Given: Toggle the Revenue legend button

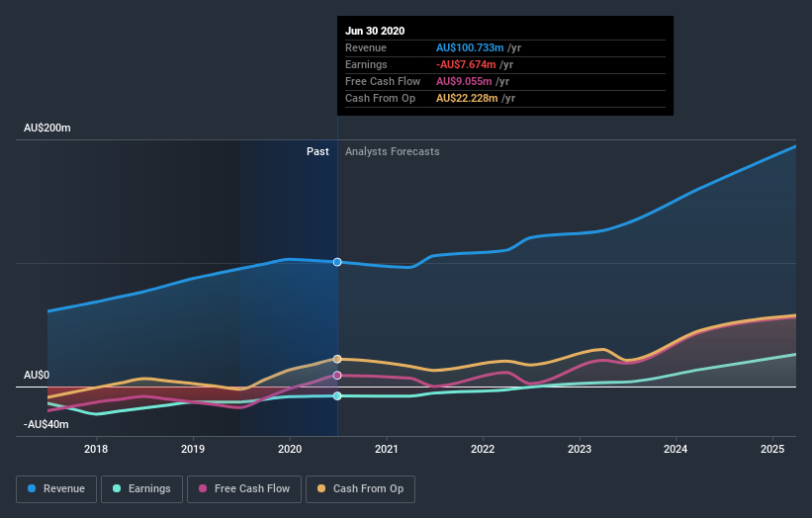Looking at the screenshot, I should point(56,489).
